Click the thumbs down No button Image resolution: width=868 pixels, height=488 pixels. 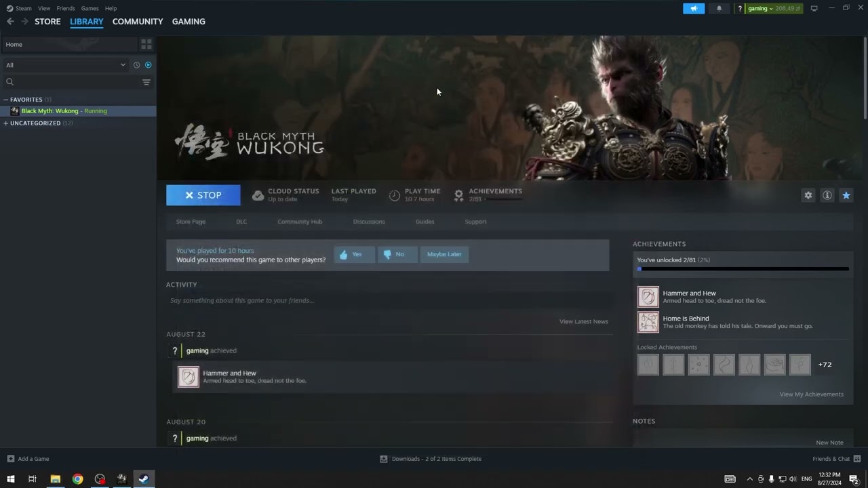pos(397,254)
